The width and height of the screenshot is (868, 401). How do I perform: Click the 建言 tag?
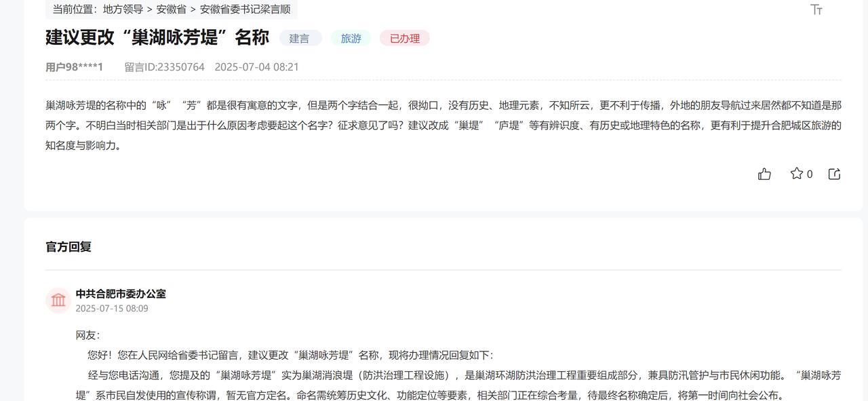tap(300, 39)
